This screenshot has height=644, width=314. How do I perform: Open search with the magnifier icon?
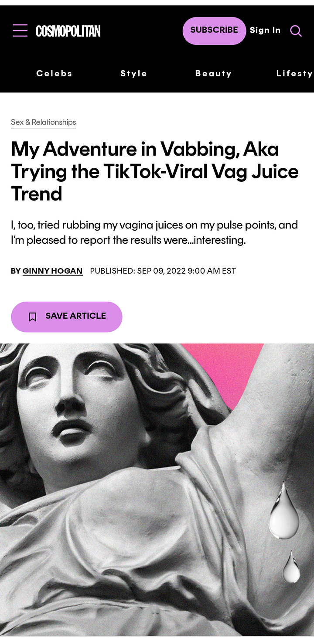[x=296, y=31]
